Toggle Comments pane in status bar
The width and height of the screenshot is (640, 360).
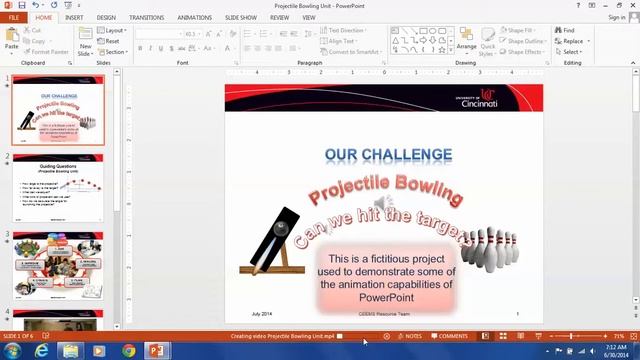pos(449,336)
